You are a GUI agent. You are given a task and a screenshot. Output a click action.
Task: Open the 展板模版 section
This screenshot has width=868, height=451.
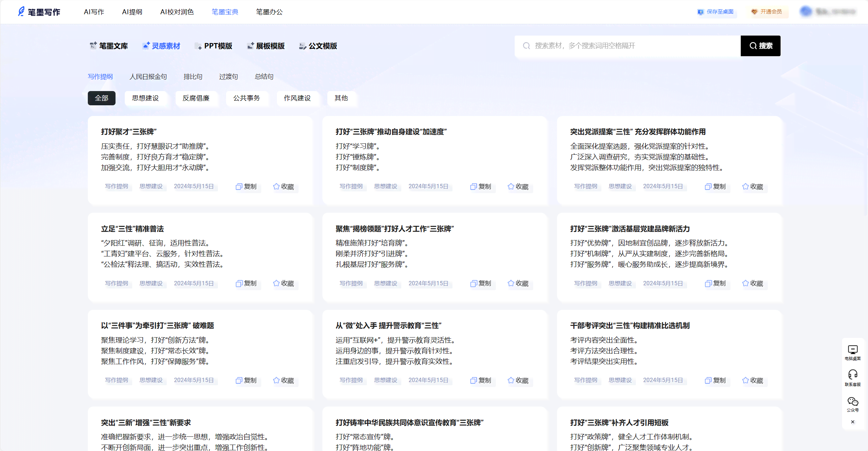coord(266,46)
